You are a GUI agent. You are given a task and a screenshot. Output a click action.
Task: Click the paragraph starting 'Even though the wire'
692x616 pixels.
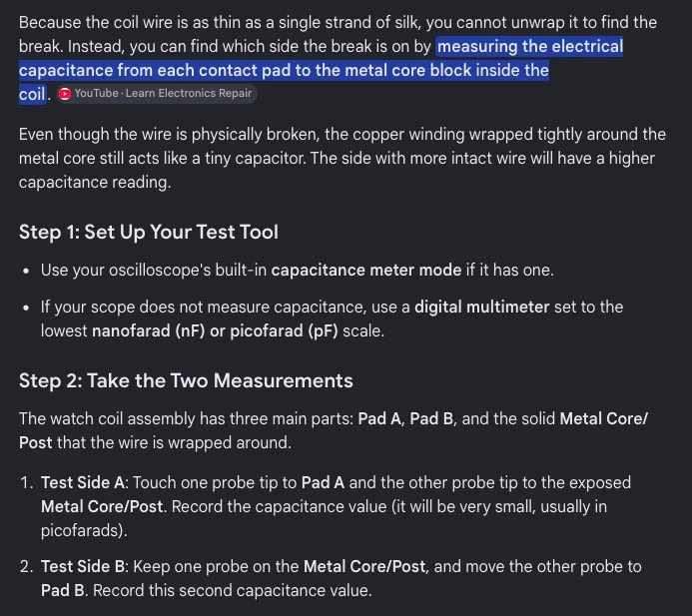343,158
